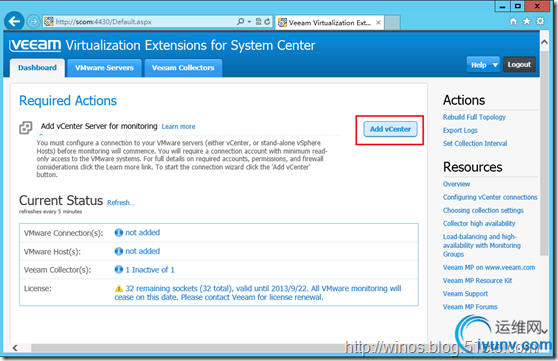This screenshot has height=361, width=558.
Task: Click 'not added' VMware Connection status
Action: [x=142, y=232]
